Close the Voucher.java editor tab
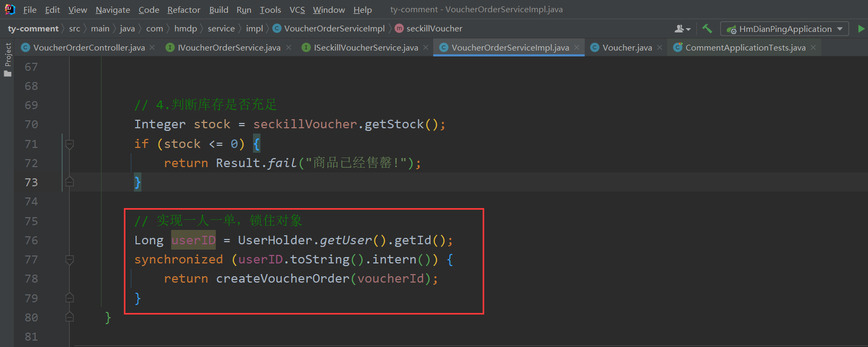 tap(660, 47)
